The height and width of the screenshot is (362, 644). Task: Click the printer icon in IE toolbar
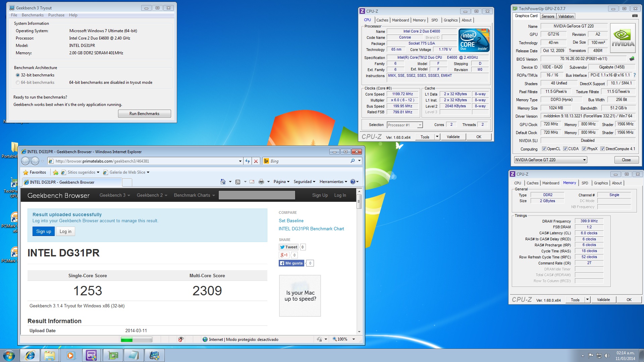point(261,182)
